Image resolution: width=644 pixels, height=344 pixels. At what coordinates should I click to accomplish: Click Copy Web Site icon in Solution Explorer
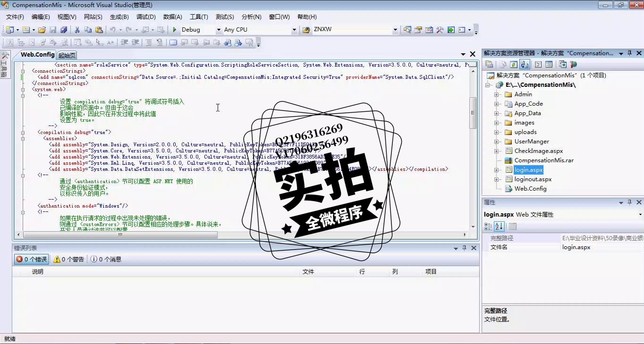pyautogui.click(x=563, y=65)
